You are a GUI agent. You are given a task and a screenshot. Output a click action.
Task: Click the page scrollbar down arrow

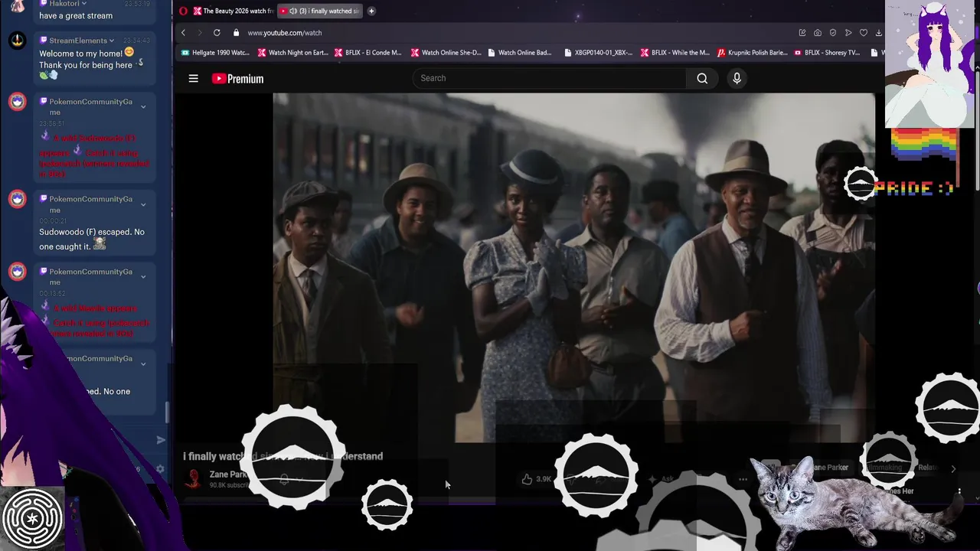point(977,497)
